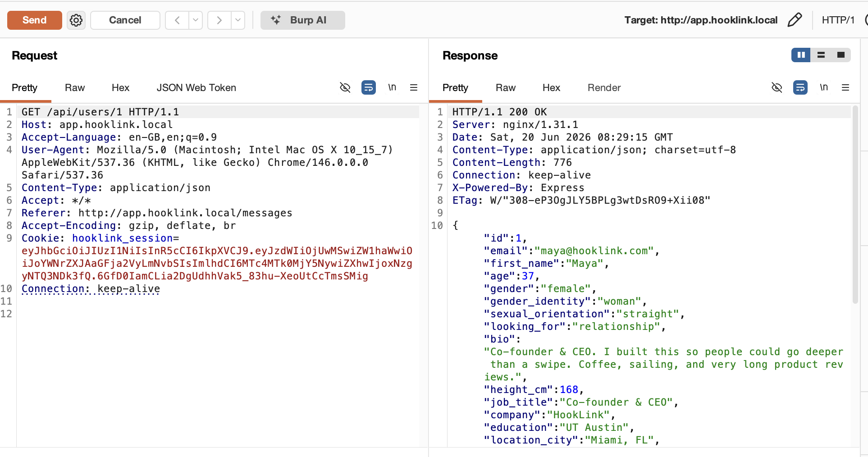Click the "height_cm" value 168
The width and height of the screenshot is (868, 457).
coord(569,390)
